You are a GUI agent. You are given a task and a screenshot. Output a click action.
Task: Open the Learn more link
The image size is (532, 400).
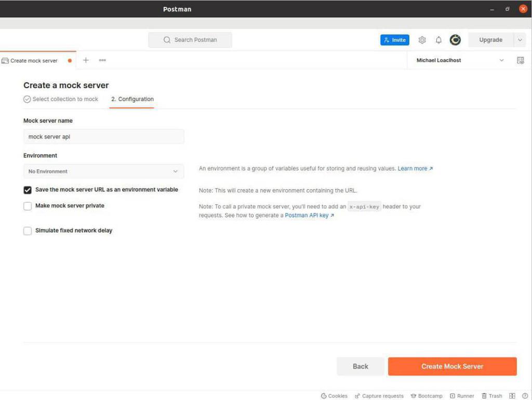pos(415,168)
